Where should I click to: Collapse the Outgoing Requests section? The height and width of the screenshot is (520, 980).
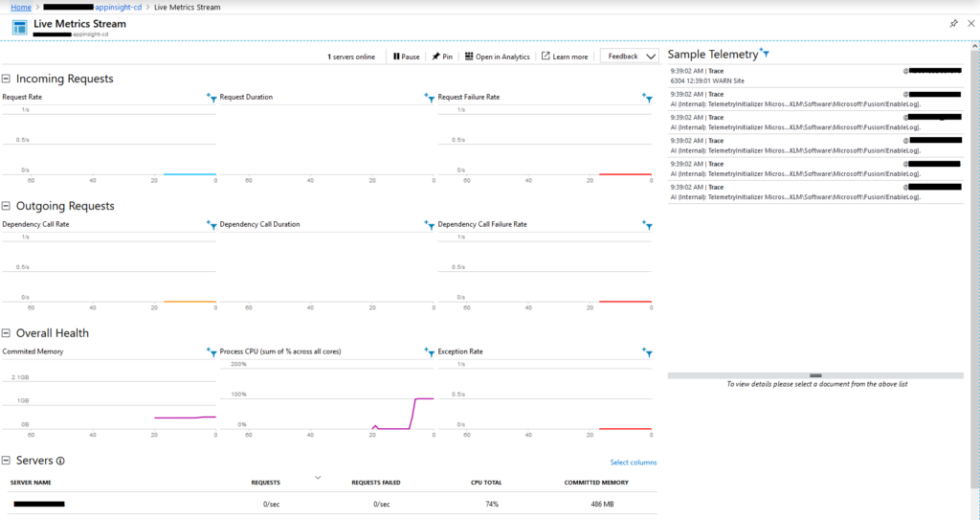[7, 206]
